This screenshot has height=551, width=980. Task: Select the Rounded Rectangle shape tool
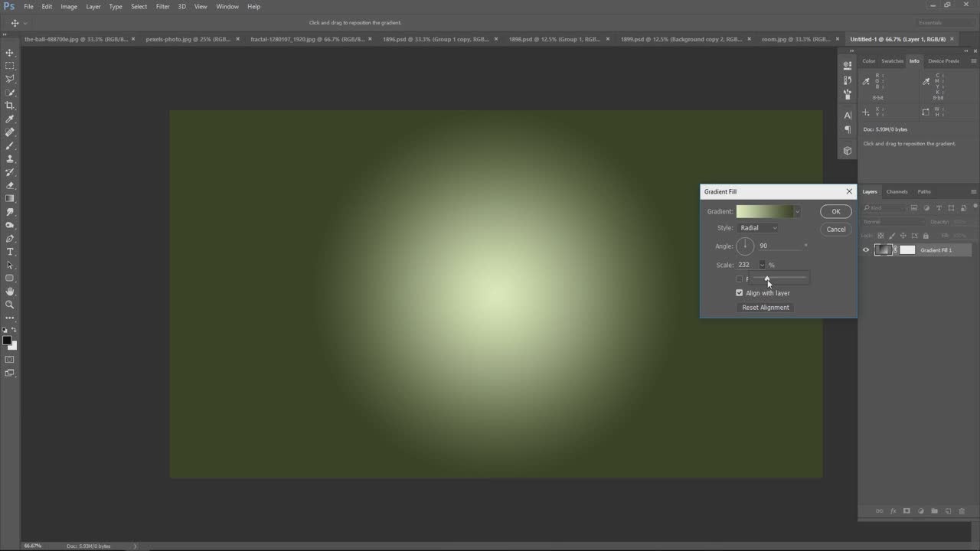pos(10,278)
